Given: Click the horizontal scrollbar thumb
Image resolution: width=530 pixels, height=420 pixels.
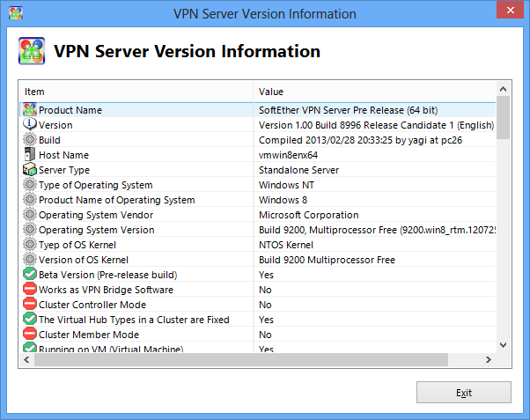Looking at the screenshot, I should coord(241,359).
